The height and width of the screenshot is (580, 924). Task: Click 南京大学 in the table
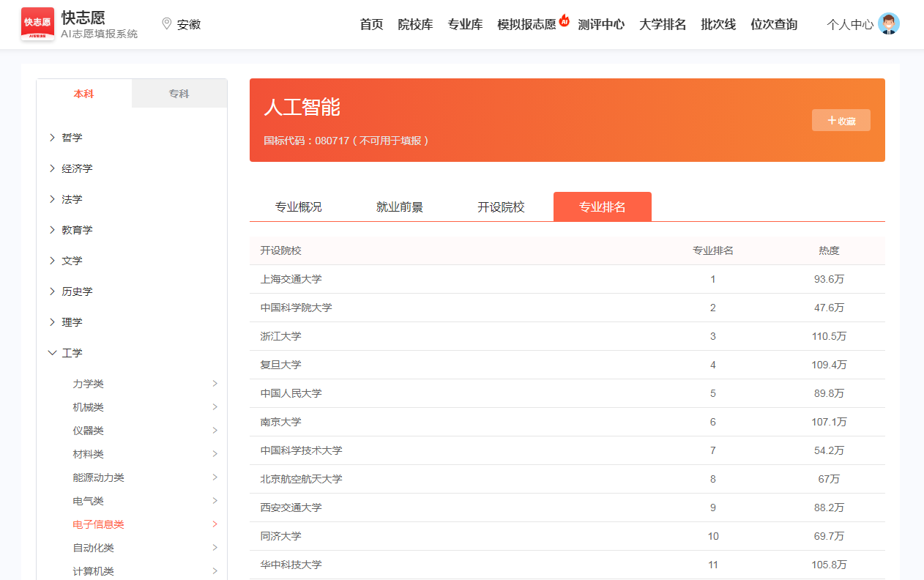[280, 422]
